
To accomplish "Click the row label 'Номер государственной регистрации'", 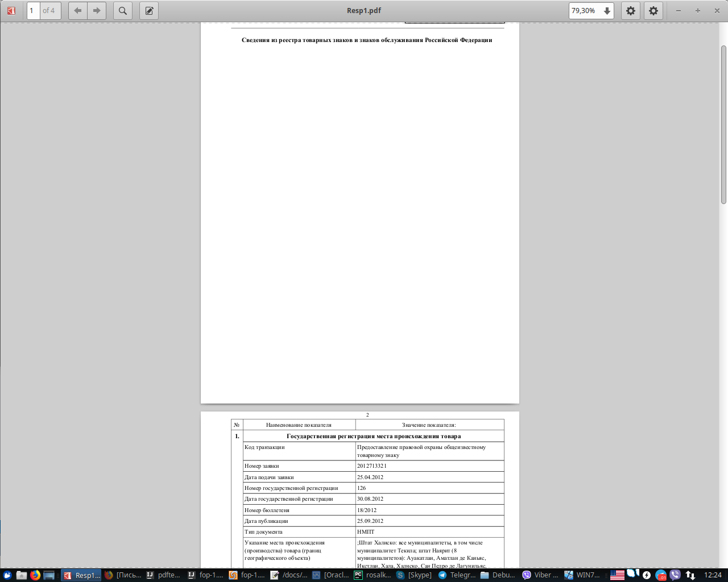I will tap(291, 488).
